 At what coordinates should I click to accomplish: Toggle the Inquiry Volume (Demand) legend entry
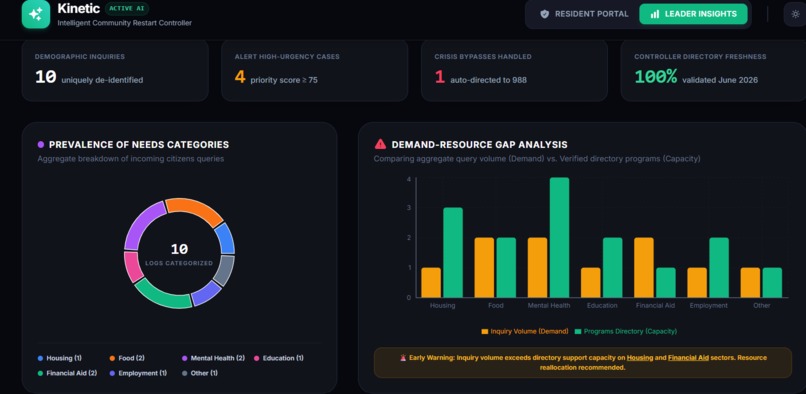[x=525, y=331]
